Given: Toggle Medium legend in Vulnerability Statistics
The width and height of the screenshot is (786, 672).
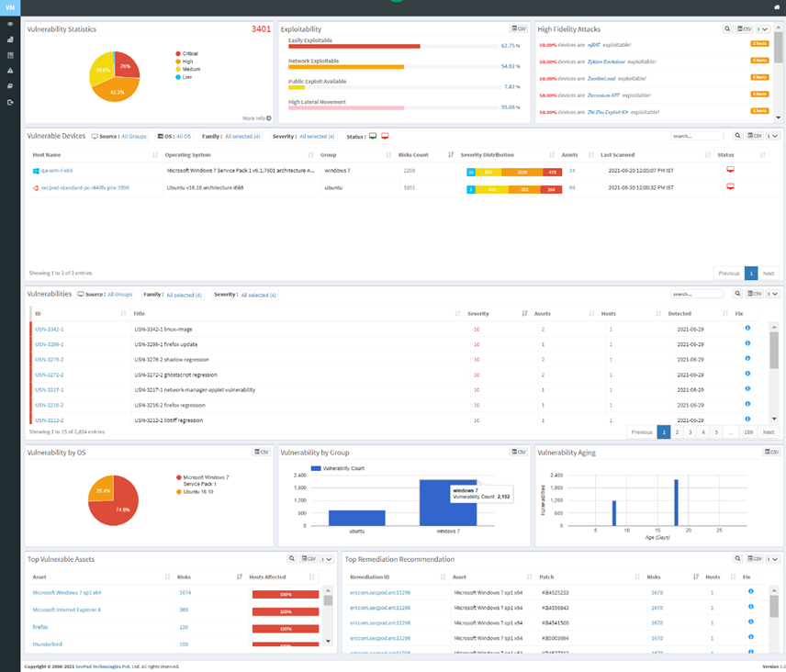Looking at the screenshot, I should (187, 69).
